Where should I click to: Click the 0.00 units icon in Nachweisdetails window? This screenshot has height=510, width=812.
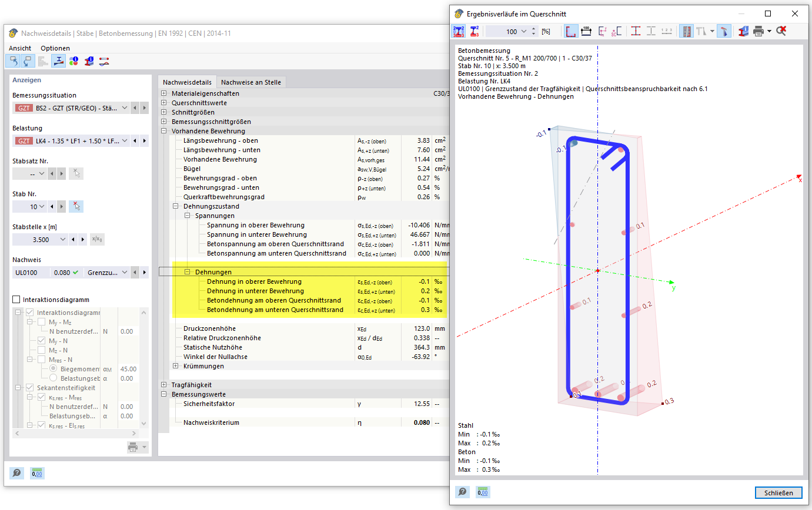coord(37,473)
